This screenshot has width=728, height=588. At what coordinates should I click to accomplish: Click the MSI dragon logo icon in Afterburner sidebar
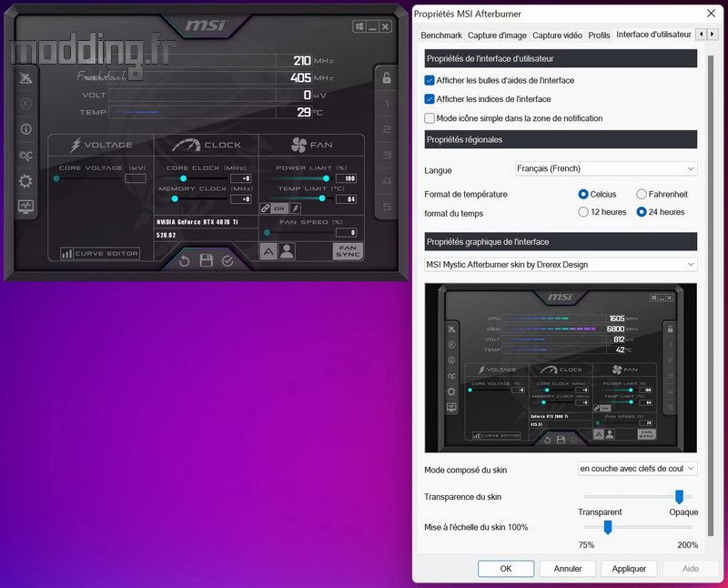tap(25, 78)
